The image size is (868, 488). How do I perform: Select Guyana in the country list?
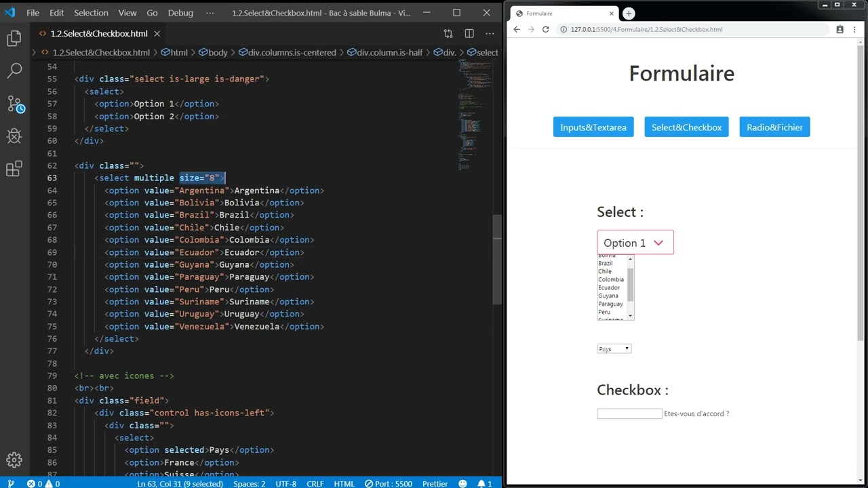pos(608,296)
